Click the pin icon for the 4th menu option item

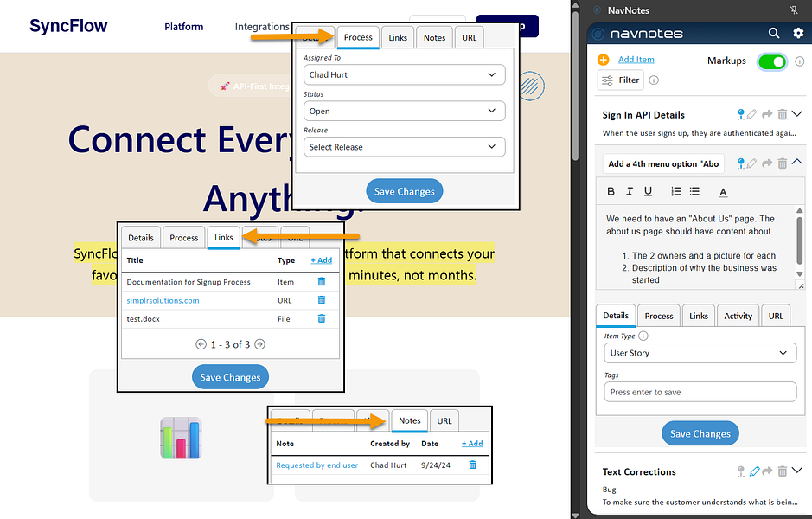pyautogui.click(x=741, y=163)
